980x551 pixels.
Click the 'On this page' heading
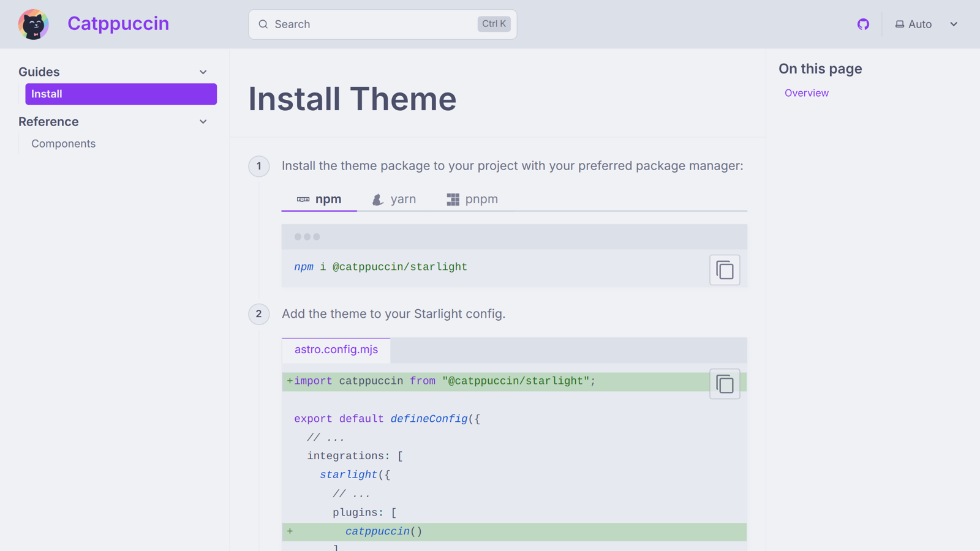(820, 69)
